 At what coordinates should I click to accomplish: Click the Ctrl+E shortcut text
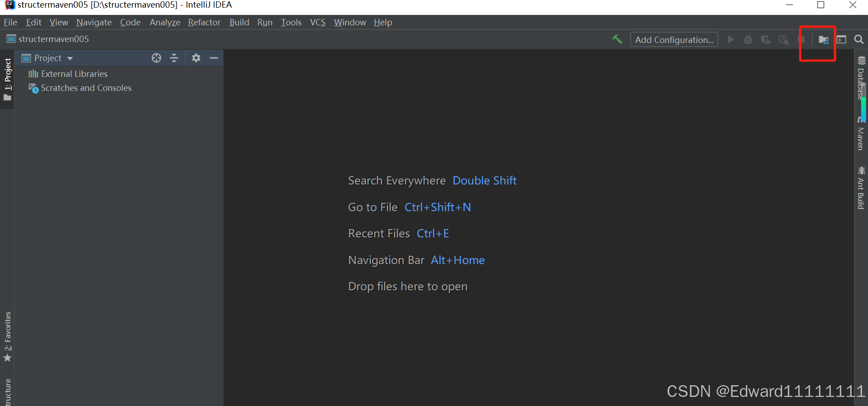(433, 233)
